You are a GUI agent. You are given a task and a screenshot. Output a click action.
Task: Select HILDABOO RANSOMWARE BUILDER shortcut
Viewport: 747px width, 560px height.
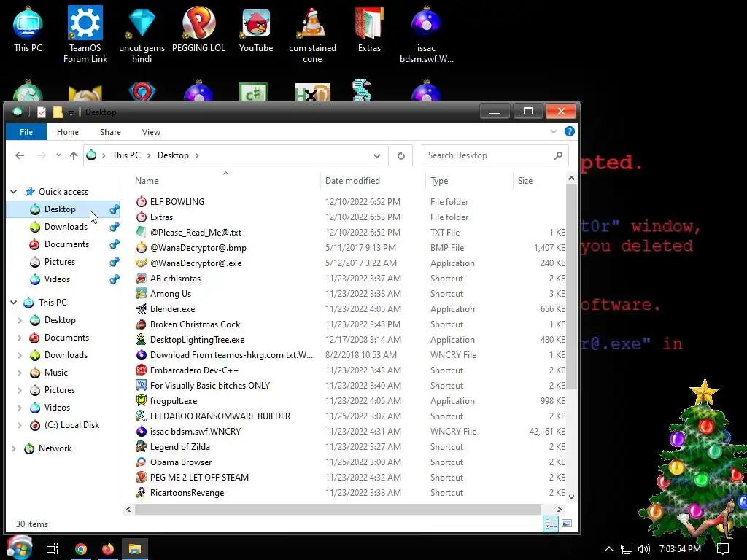(220, 416)
